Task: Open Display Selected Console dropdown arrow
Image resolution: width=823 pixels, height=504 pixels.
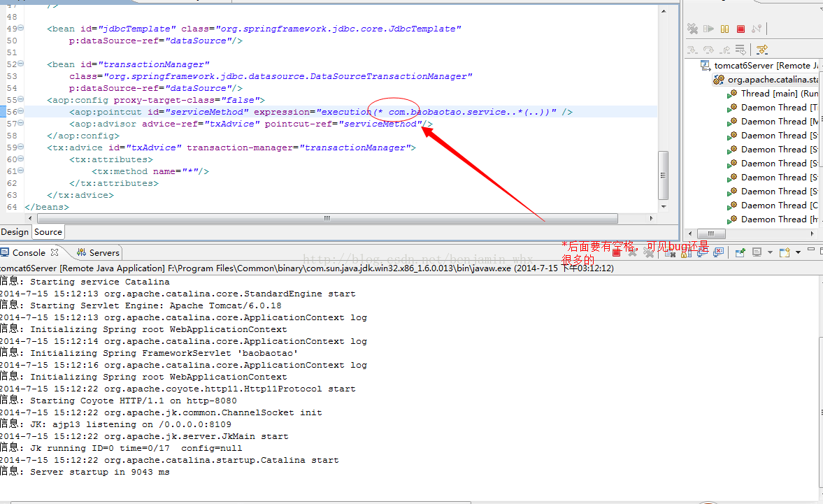Action: (x=770, y=253)
